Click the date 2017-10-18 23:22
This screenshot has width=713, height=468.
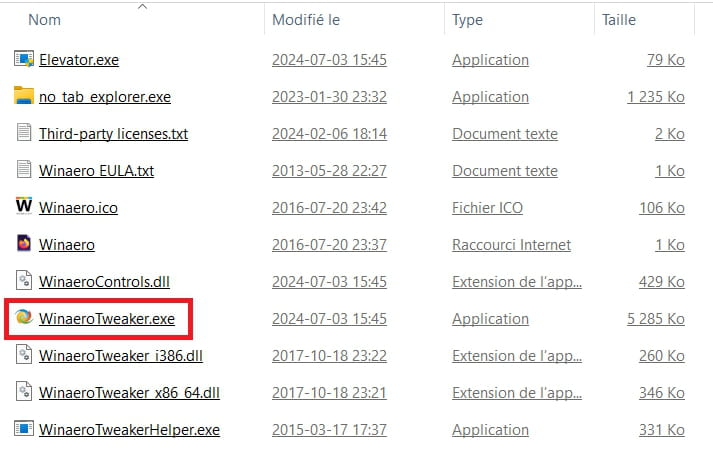click(329, 356)
